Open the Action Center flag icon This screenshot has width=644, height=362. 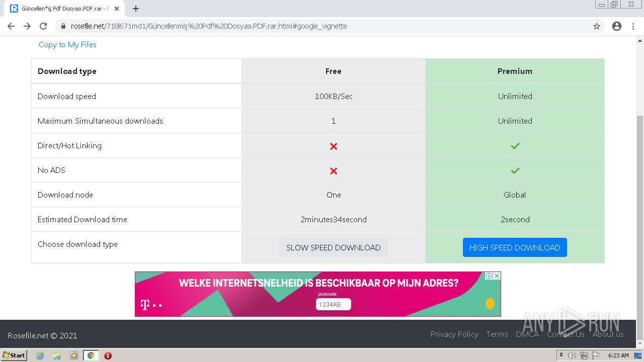(596, 355)
